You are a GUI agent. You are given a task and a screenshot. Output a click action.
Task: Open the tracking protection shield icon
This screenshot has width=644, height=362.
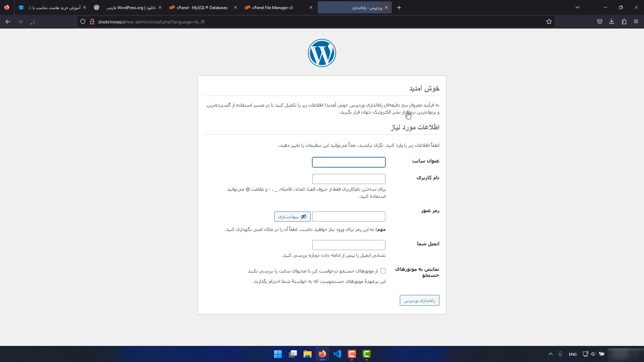point(83,22)
